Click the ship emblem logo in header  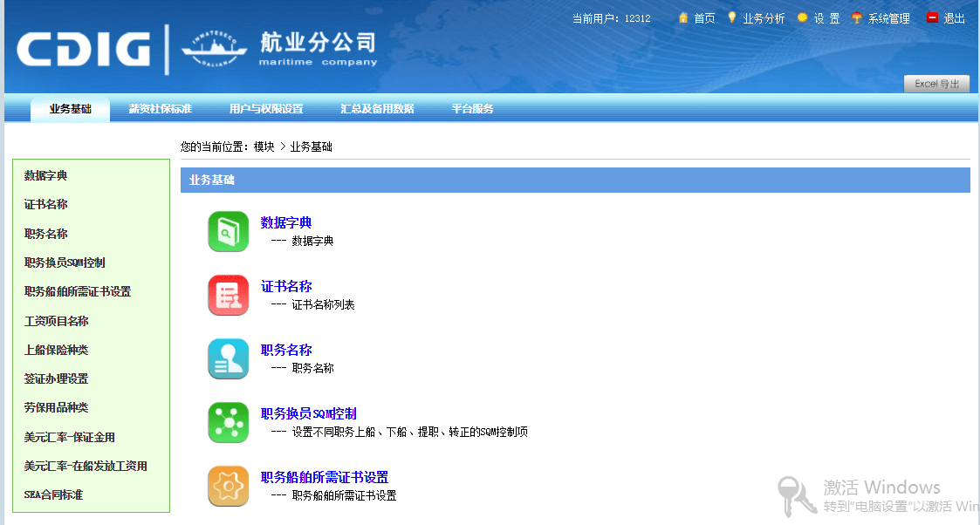[214, 49]
